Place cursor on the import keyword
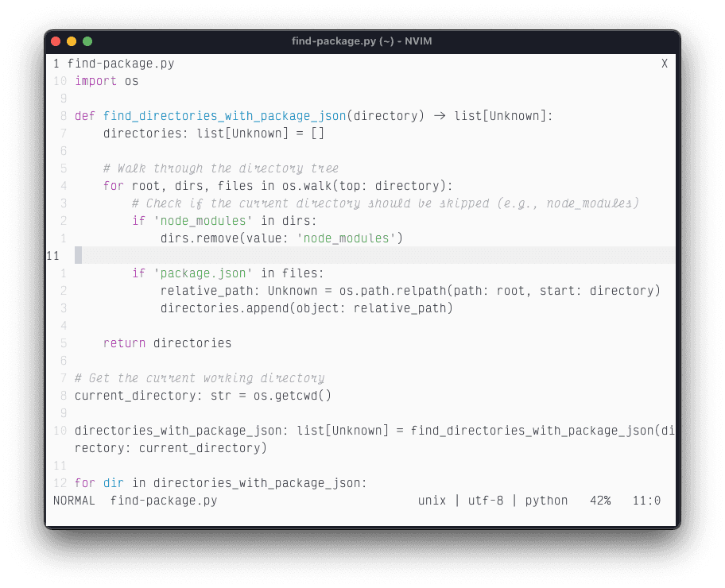Viewport: 725px width, 588px height. click(x=95, y=81)
